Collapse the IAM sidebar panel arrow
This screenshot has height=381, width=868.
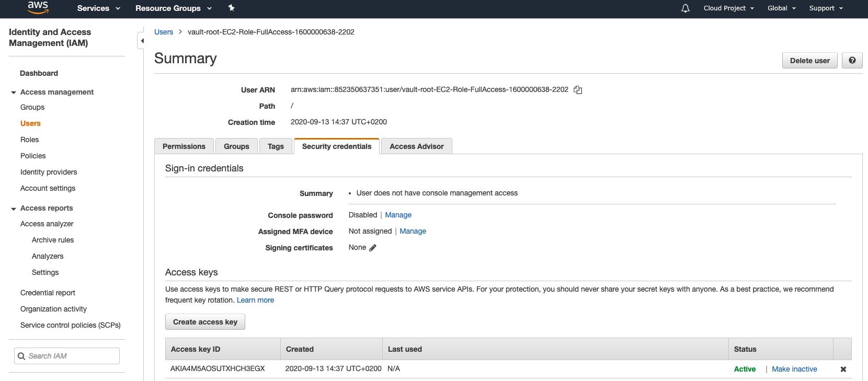coord(142,41)
